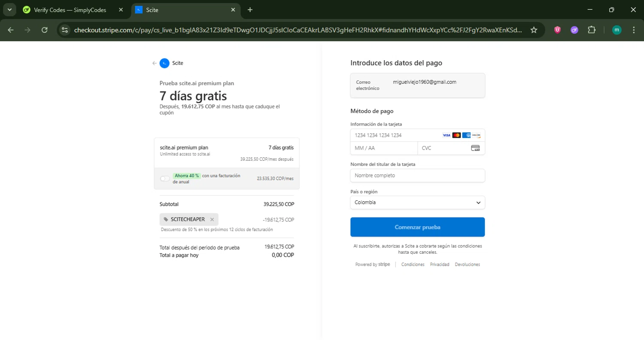Close the Scite tab
The image size is (644, 340).
tap(233, 9)
